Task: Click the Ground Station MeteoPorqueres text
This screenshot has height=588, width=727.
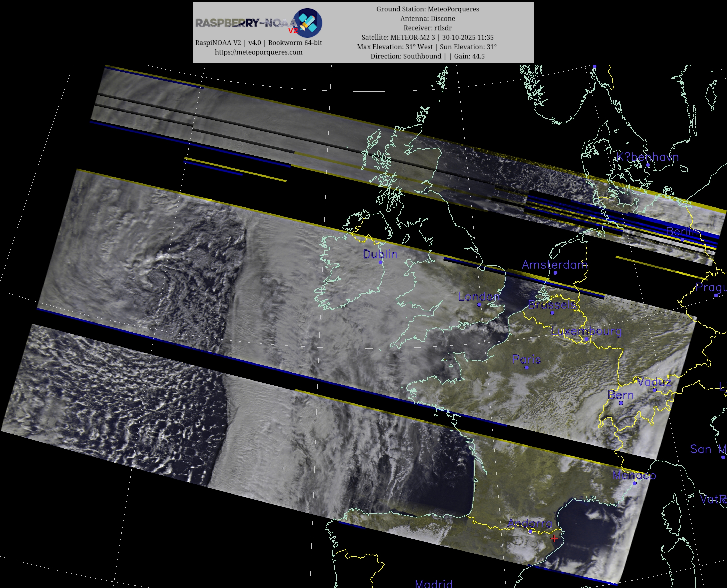Action: click(x=427, y=9)
